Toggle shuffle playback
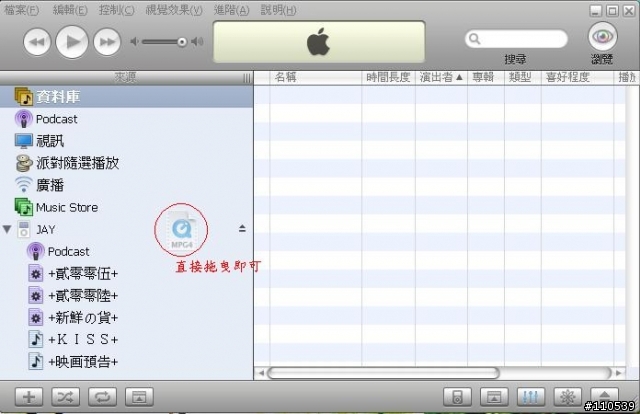 pyautogui.click(x=65, y=396)
